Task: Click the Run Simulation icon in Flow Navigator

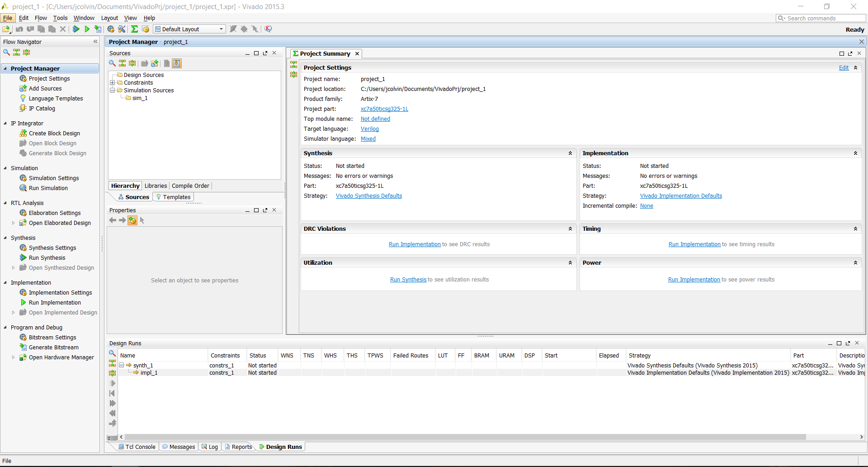Action: click(23, 188)
